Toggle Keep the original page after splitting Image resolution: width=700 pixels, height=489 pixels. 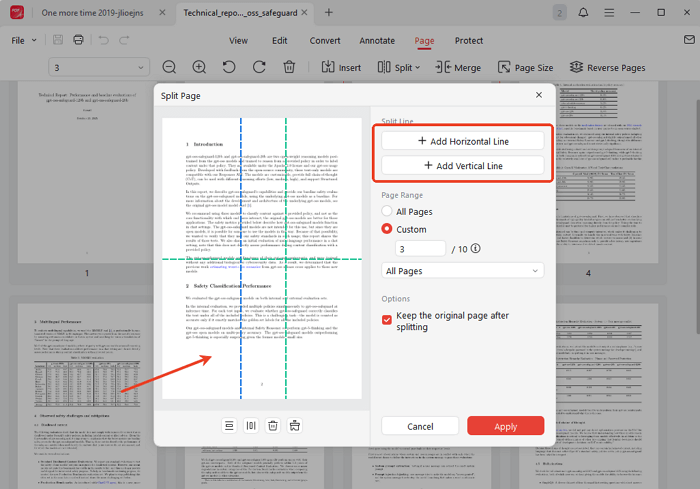click(387, 320)
